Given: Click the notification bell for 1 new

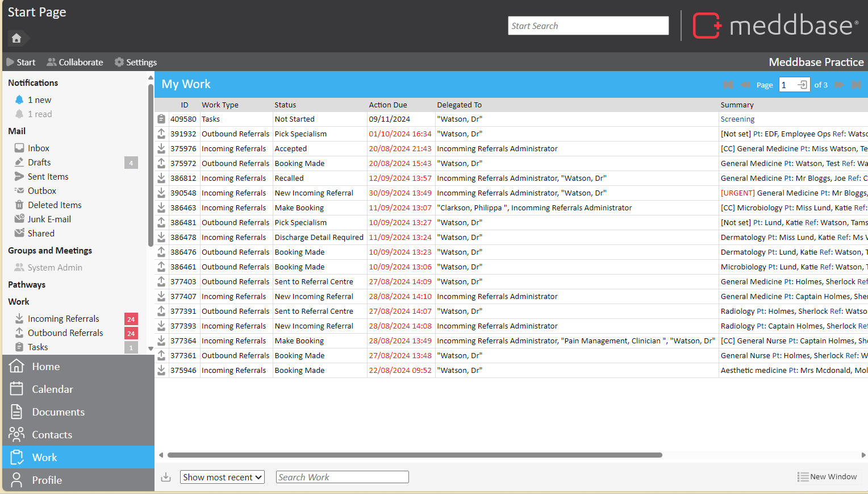Looking at the screenshot, I should (19, 100).
